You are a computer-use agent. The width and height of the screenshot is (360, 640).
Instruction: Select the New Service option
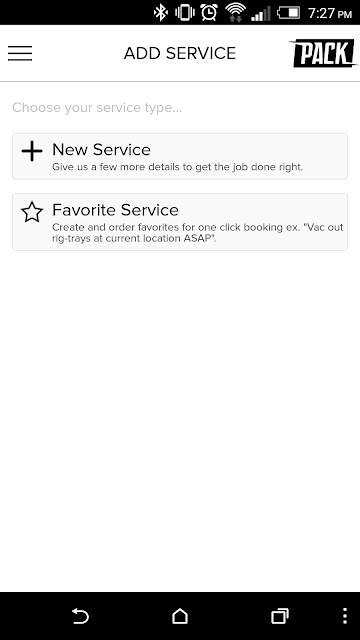point(180,156)
